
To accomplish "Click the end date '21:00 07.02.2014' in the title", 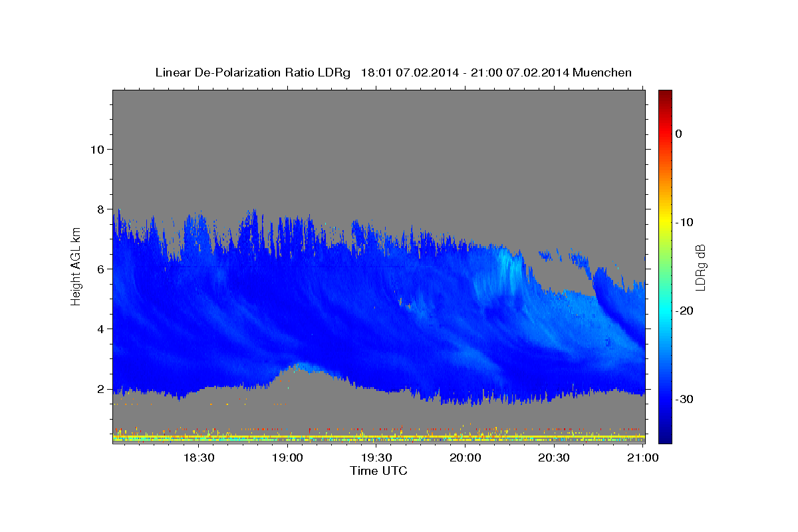I will 519,72.
